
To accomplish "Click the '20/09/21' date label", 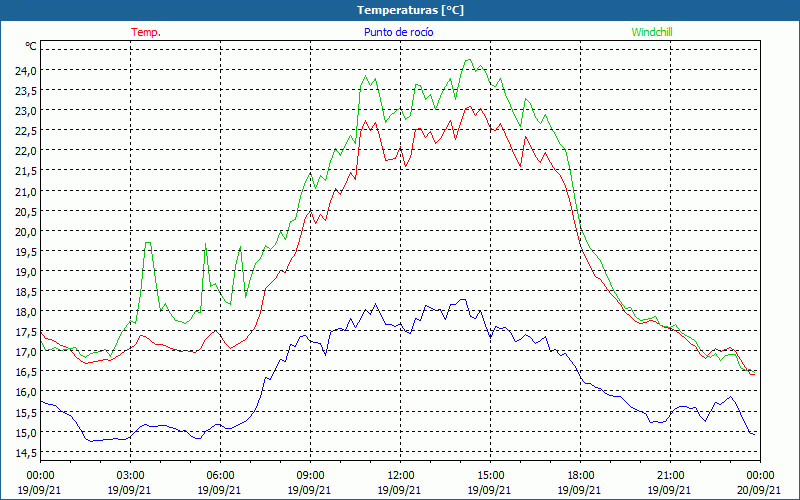I will click(760, 490).
